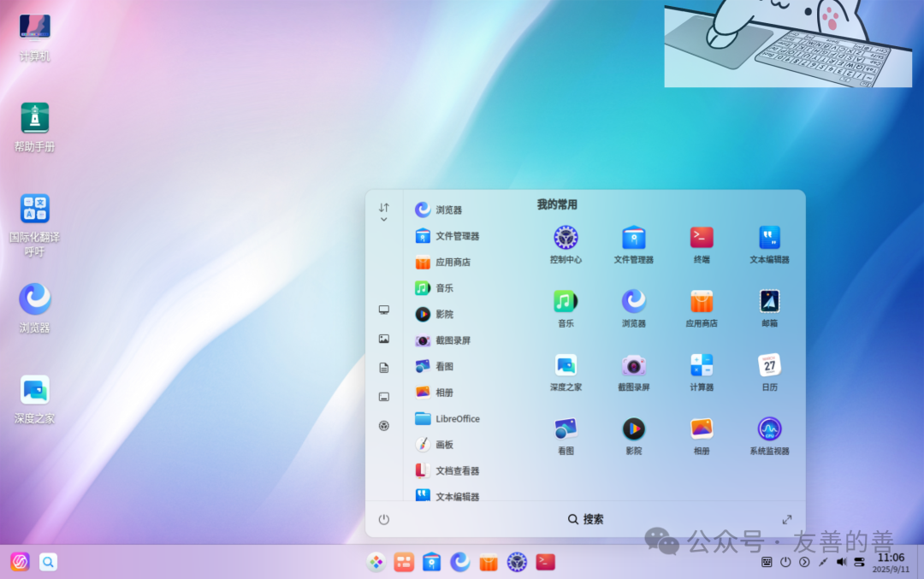This screenshot has width=924, height=579.
Task: Open 浏览器 in the 我的常用 grid
Action: click(x=633, y=309)
